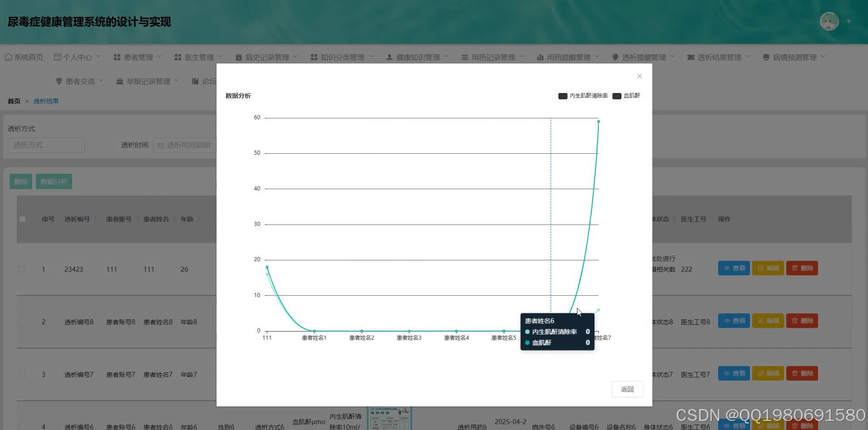Check row 1 checkbox for 23423
This screenshot has width=868, height=430.
coord(22,269)
